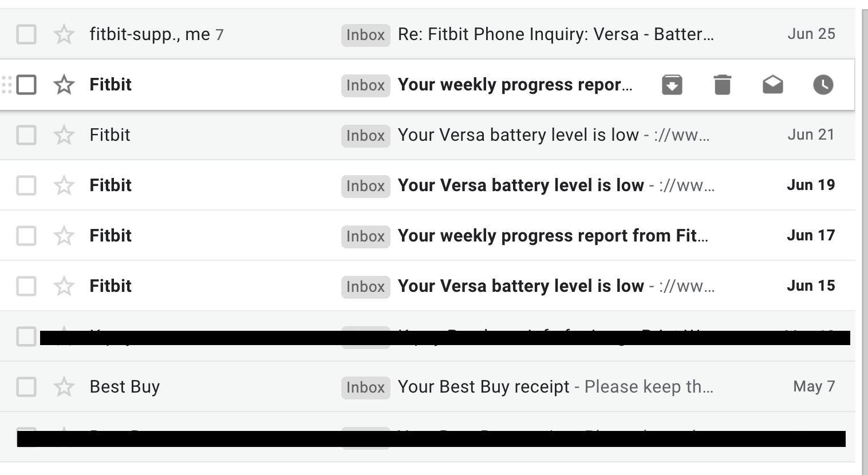Tick checkbox for Best Buy receipt email
The width and height of the screenshot is (868, 475).
point(26,387)
